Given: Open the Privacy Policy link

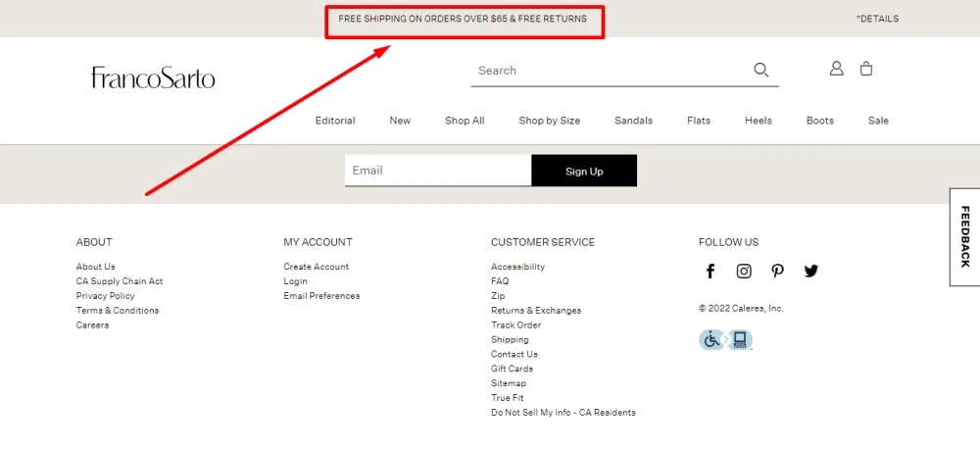Looking at the screenshot, I should tap(106, 296).
